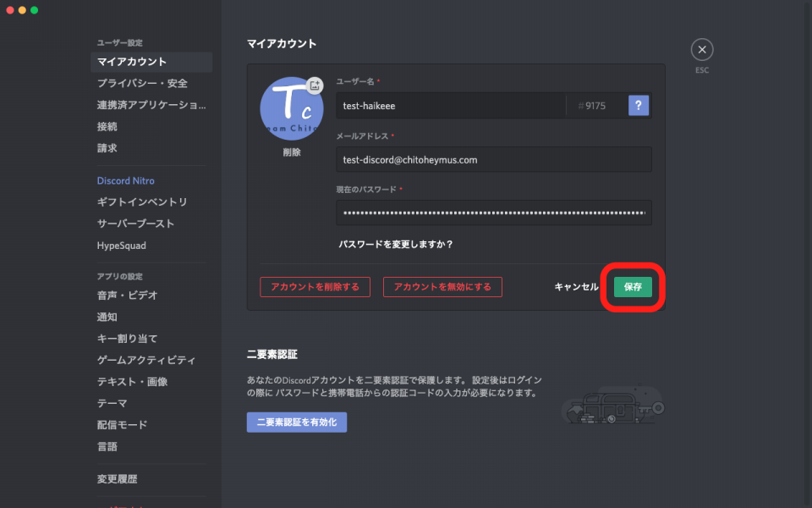Click the ユーザー名 field label
Viewport: 812px width, 508px height.
pos(355,81)
